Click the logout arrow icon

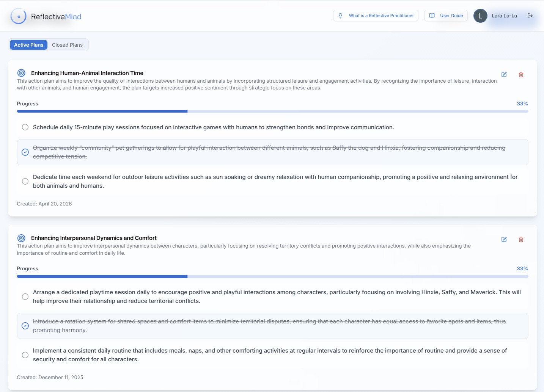click(530, 16)
